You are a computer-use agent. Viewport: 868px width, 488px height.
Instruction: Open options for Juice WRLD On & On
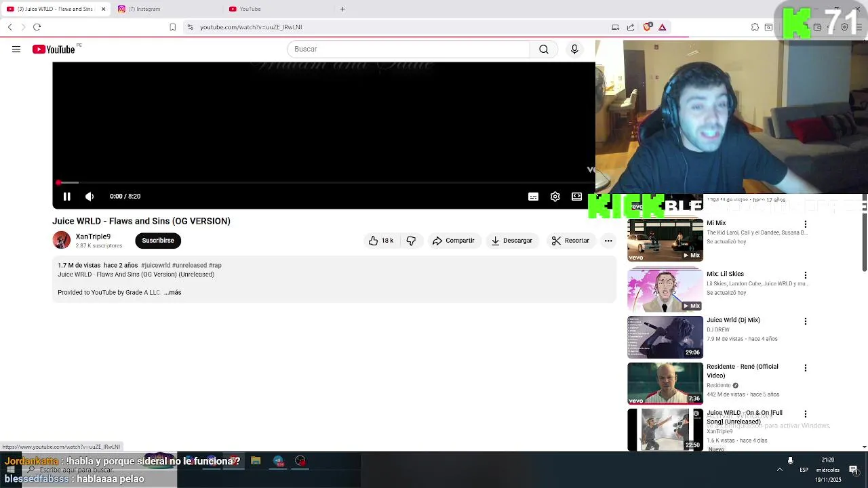tap(806, 414)
